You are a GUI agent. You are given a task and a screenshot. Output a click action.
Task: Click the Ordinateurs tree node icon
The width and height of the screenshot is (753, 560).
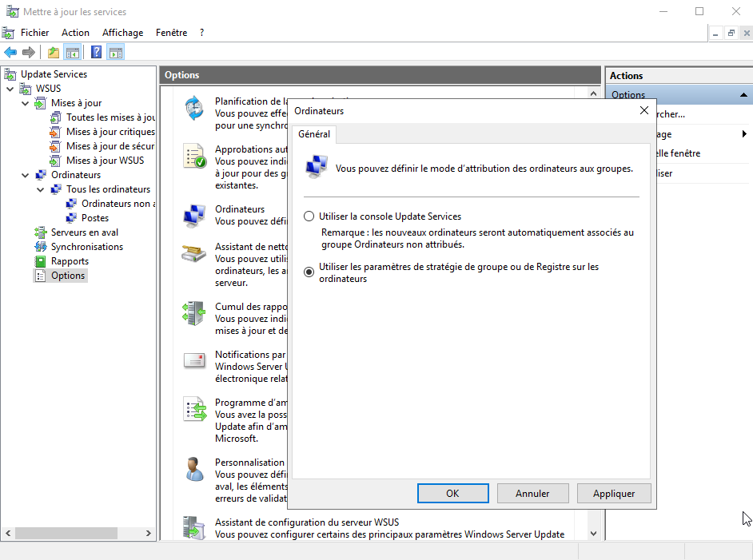tap(41, 175)
